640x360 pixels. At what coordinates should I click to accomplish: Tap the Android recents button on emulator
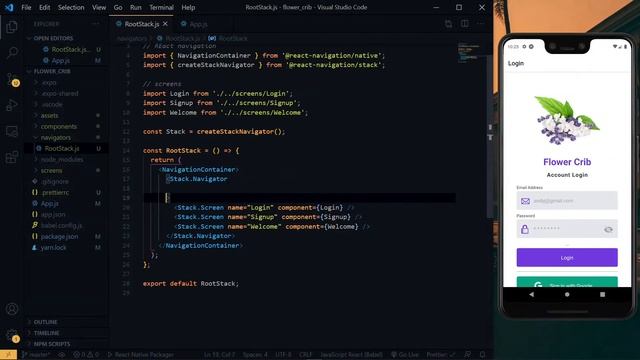tap(602, 294)
